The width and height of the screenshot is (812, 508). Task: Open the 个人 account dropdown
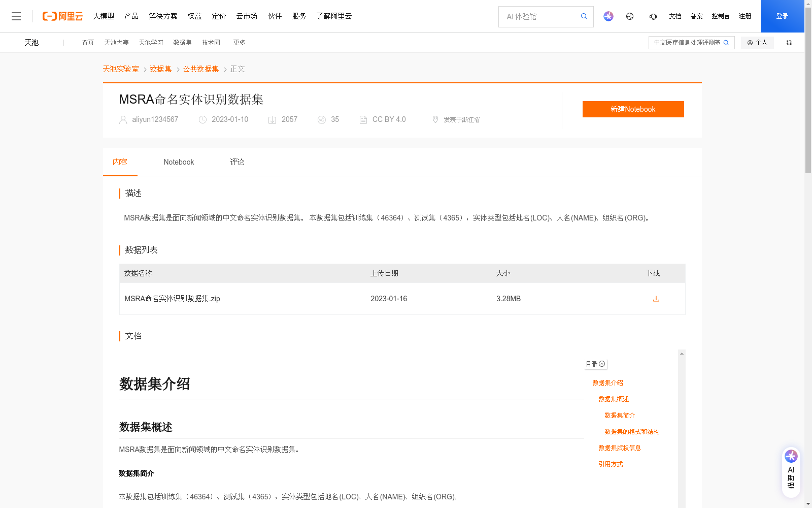(x=757, y=43)
